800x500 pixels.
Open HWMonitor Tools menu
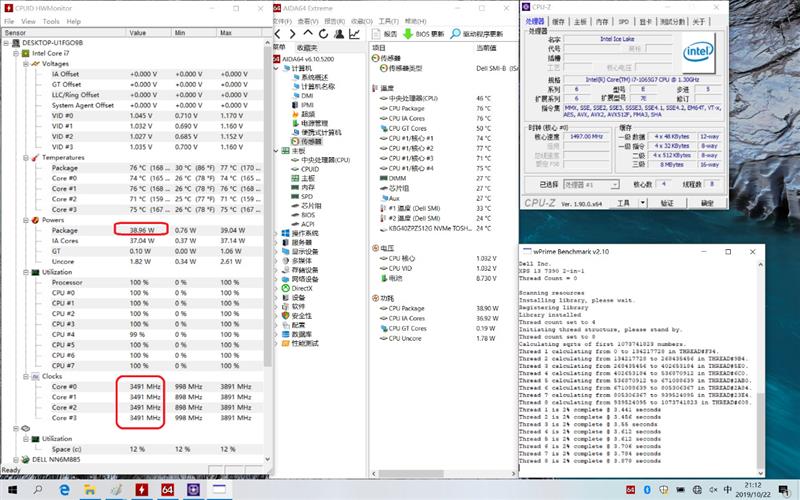click(x=51, y=21)
